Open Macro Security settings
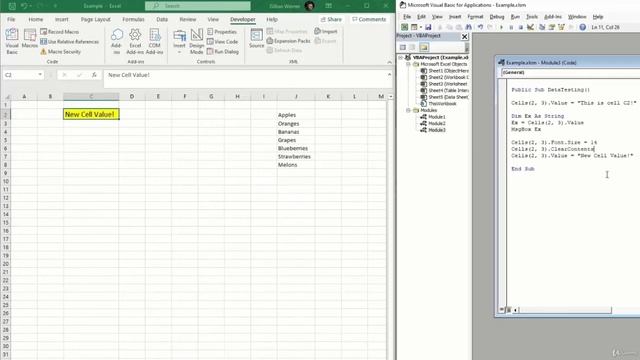The height and width of the screenshot is (360, 640). [60, 52]
